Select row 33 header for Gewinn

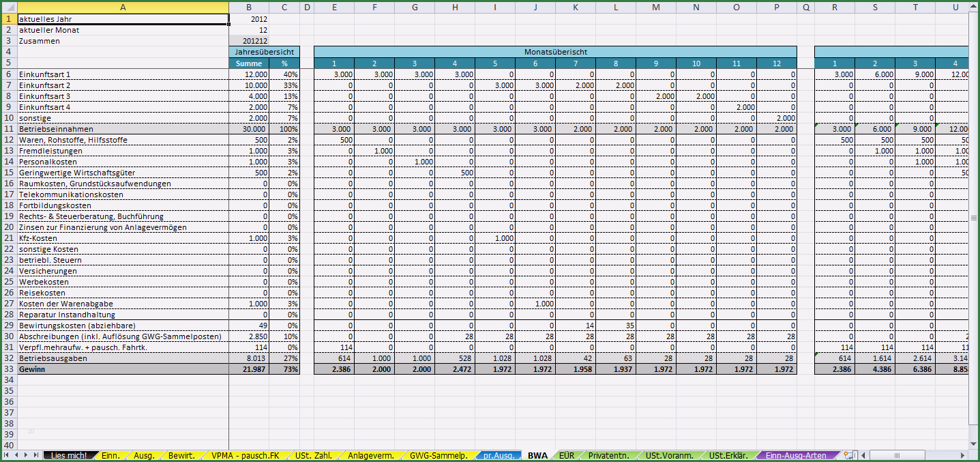point(8,369)
